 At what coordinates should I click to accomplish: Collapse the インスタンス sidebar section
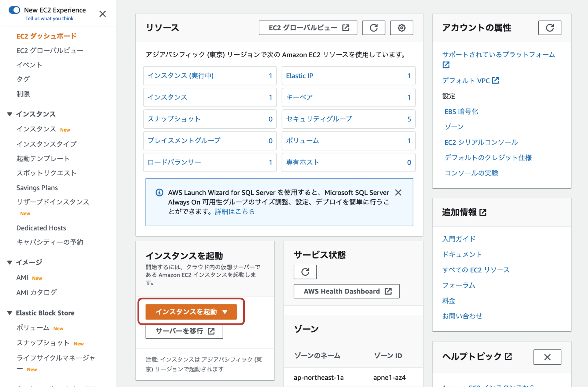(9, 114)
